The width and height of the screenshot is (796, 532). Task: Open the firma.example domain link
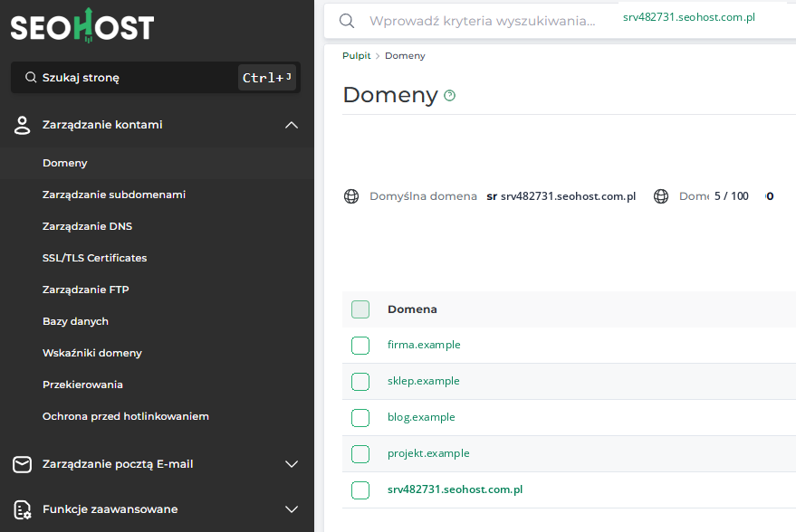click(x=424, y=345)
